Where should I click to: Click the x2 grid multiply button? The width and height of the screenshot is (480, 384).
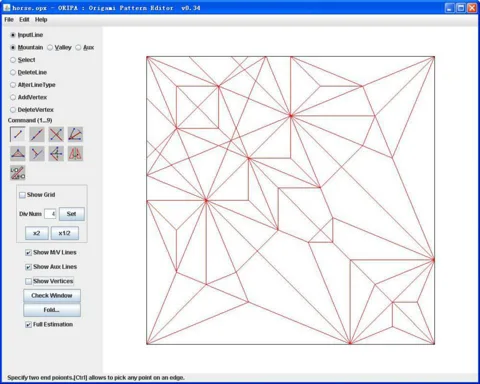pyautogui.click(x=37, y=233)
